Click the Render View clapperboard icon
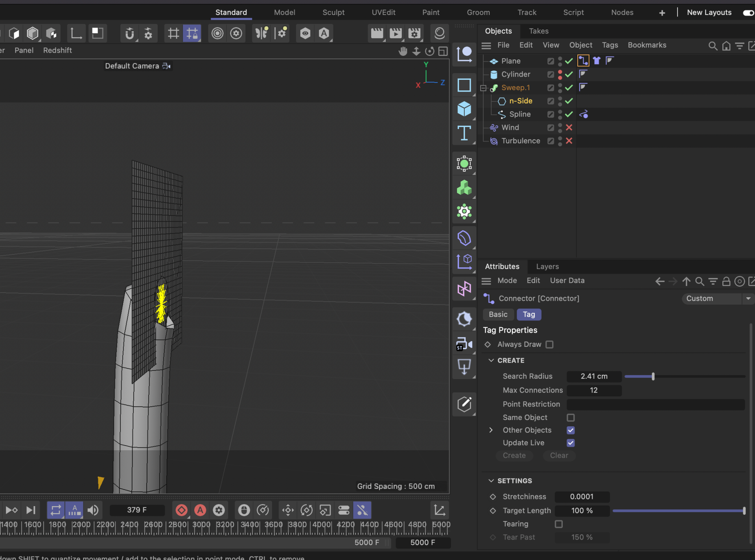The height and width of the screenshot is (560, 755). pos(377,33)
